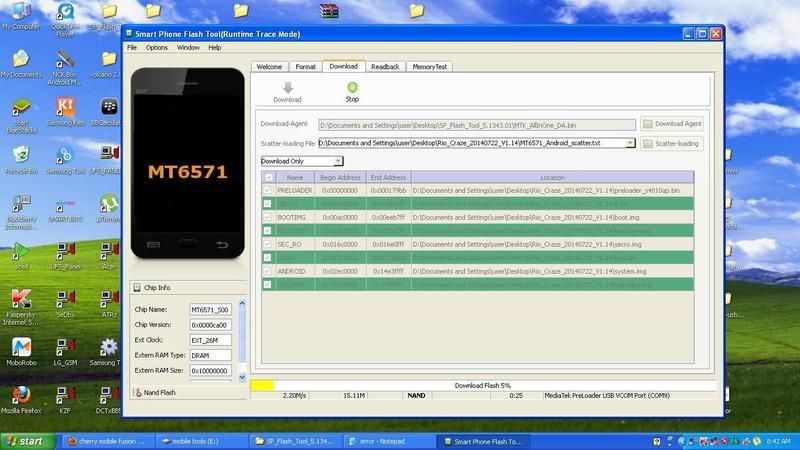Click Chip Info scrollbar down arrow
The width and height of the screenshot is (800, 450).
[x=242, y=378]
